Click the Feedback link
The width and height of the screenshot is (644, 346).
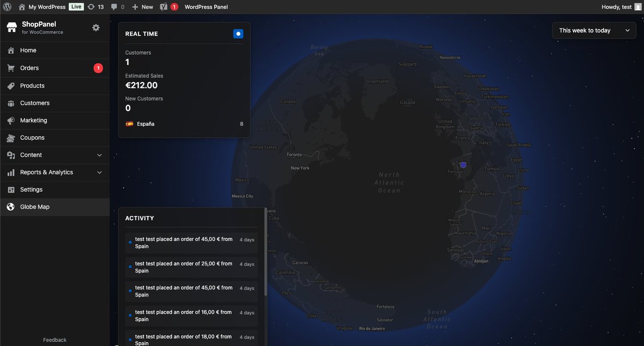pyautogui.click(x=54, y=340)
